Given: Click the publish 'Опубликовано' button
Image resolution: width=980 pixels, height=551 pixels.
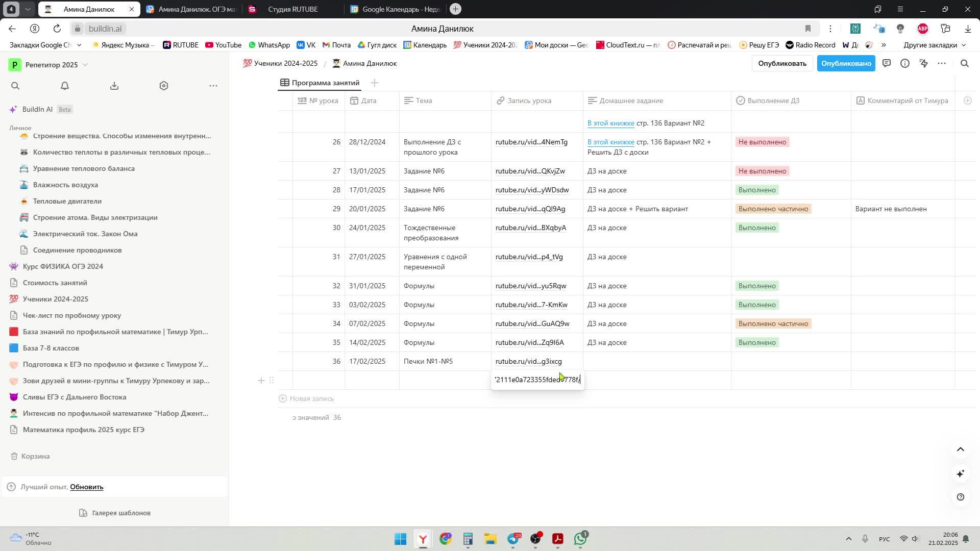Looking at the screenshot, I should click(847, 63).
